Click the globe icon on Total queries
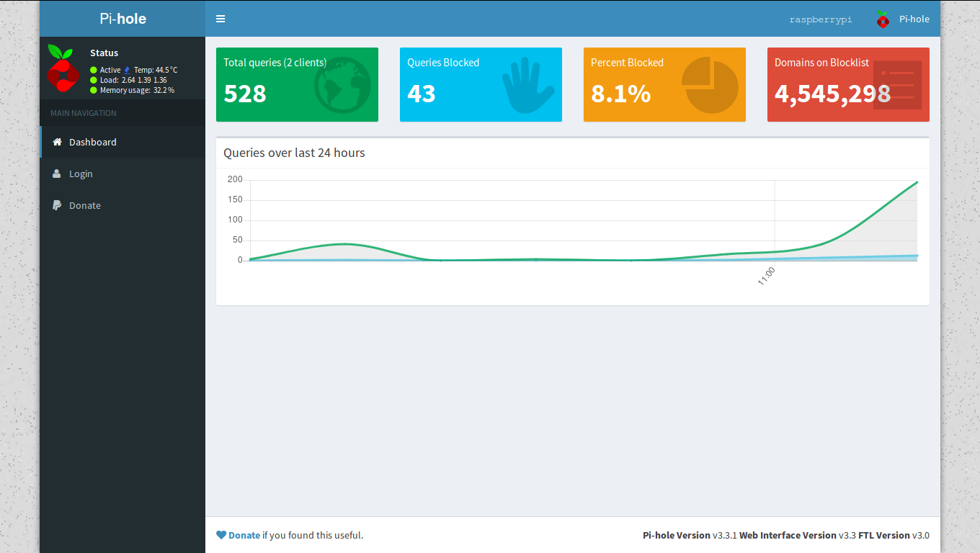Image resolution: width=980 pixels, height=553 pixels. point(342,86)
